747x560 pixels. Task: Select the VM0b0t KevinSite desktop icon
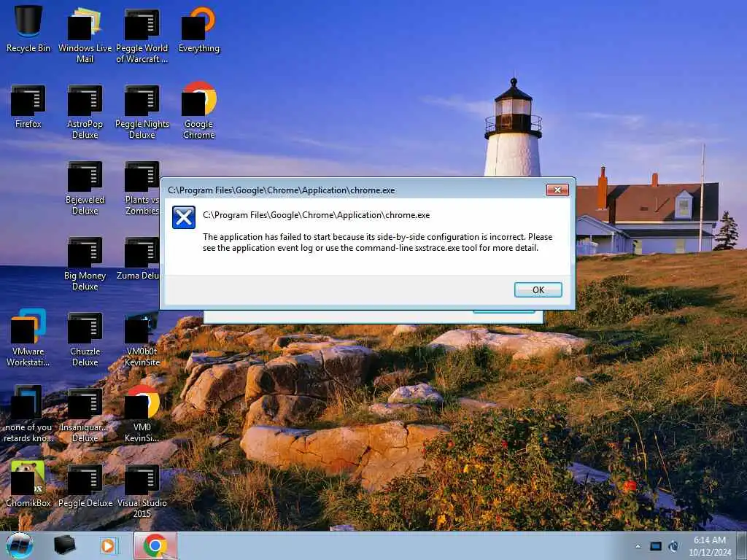[142, 339]
